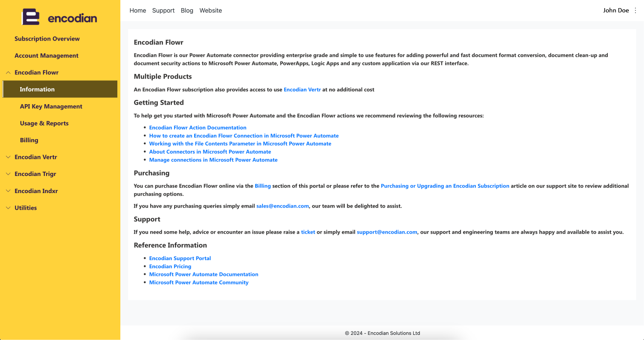Click the John Doe user name

pyautogui.click(x=615, y=11)
